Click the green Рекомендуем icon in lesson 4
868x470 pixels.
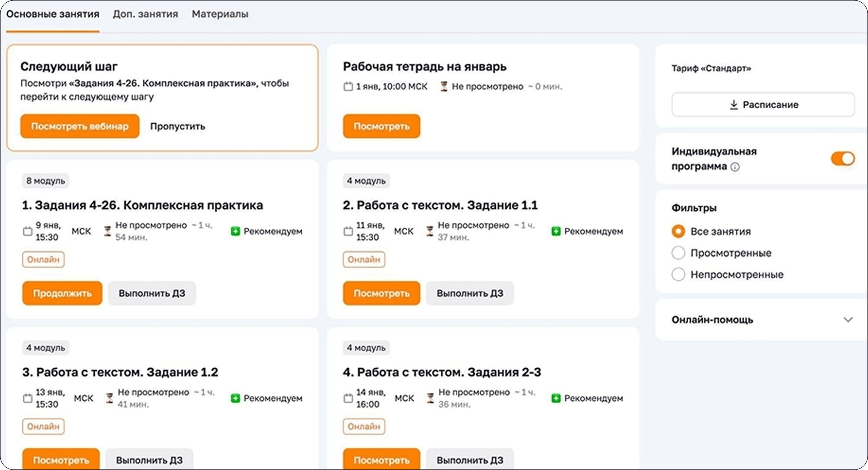(556, 398)
